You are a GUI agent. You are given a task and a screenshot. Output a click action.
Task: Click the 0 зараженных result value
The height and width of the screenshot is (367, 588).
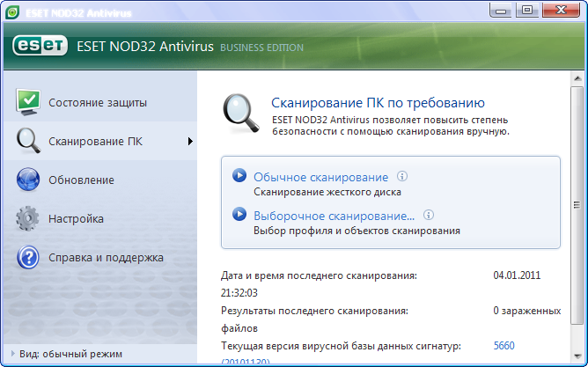527,311
